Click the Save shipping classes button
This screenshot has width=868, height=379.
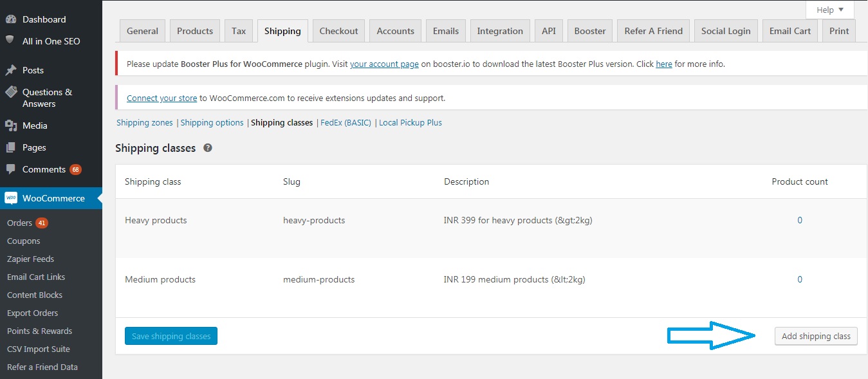(x=171, y=336)
